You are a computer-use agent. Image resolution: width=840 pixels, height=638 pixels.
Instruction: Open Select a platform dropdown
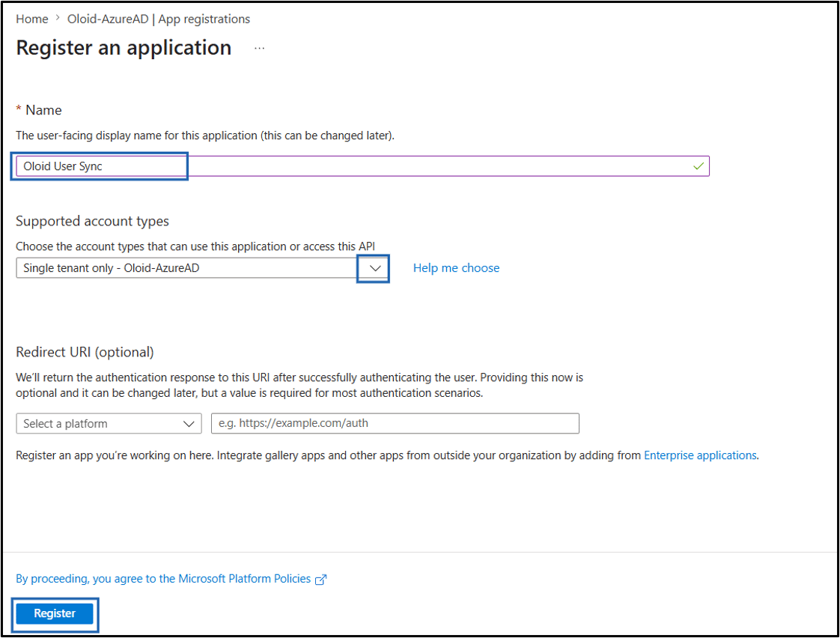[109, 423]
